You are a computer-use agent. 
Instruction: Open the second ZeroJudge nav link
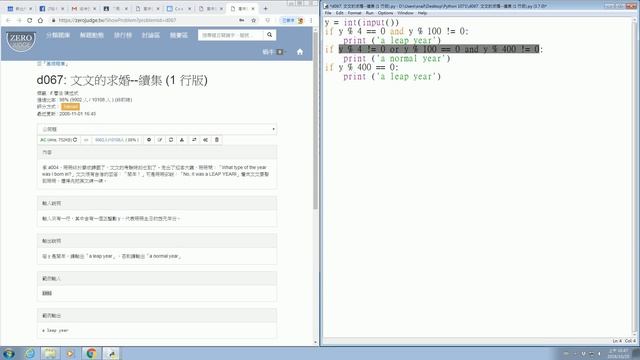92,35
